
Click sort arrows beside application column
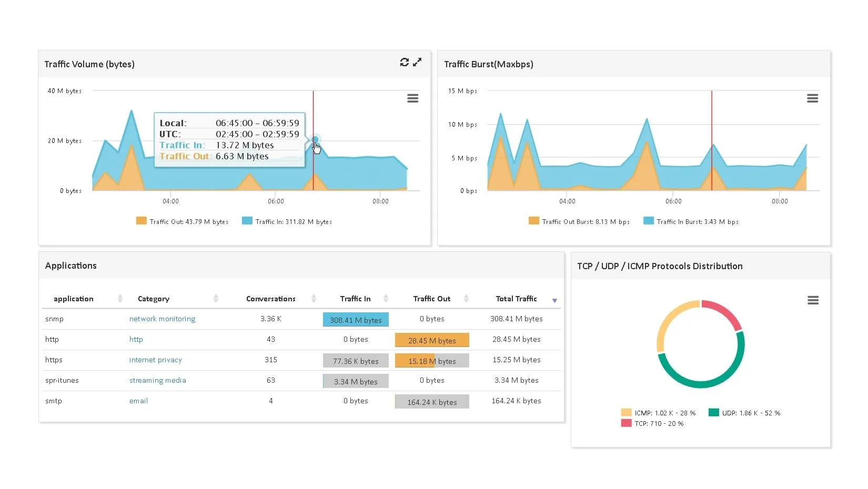pyautogui.click(x=120, y=299)
